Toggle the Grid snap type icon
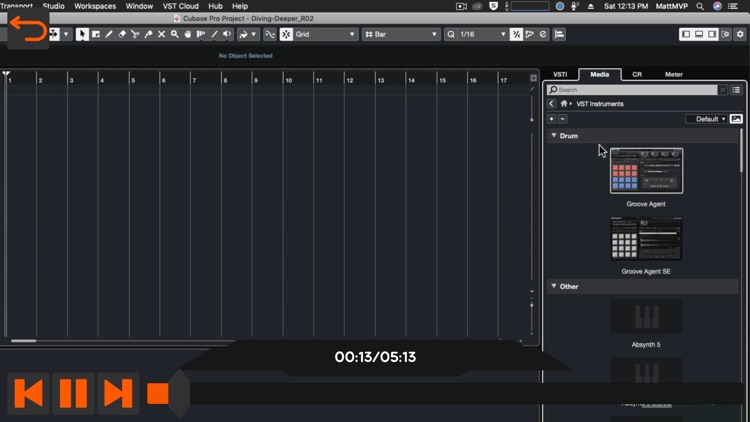The image size is (750, 422). tap(286, 34)
